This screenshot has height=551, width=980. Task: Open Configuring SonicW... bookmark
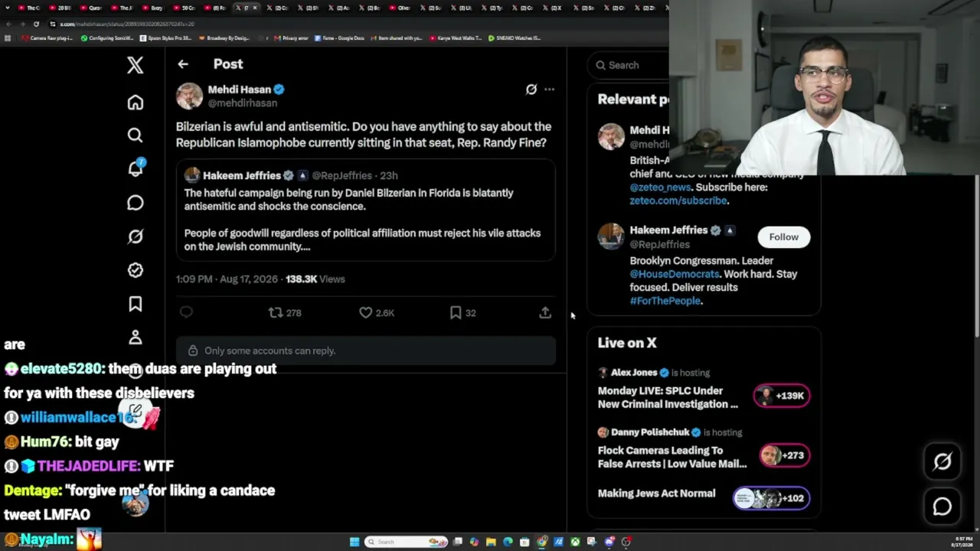pos(107,38)
